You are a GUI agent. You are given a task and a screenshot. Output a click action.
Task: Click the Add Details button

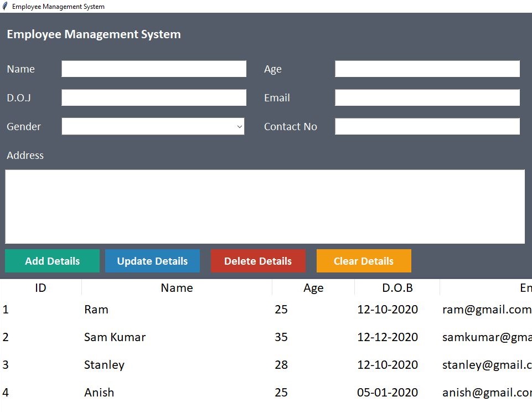(52, 261)
